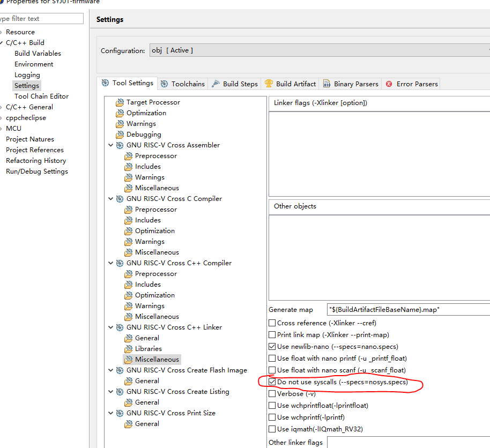Enable Use iqmath(-lIQmath_RV32) checkbox
490x448 pixels.
coord(272,429)
